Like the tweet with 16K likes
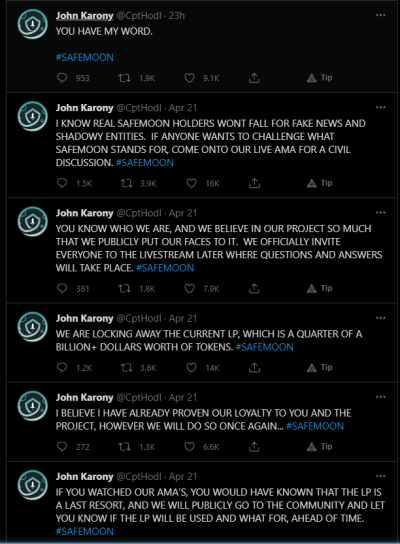The height and width of the screenshot is (544, 400). 191,183
